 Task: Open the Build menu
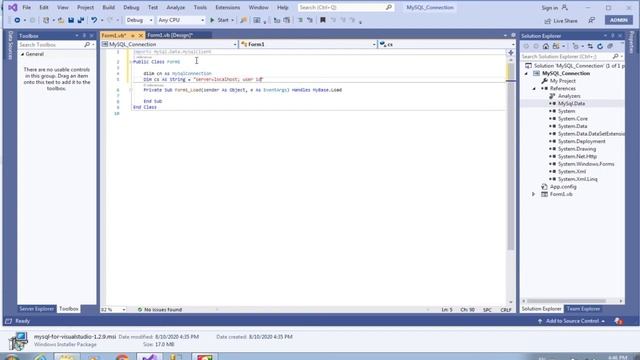[109, 7]
